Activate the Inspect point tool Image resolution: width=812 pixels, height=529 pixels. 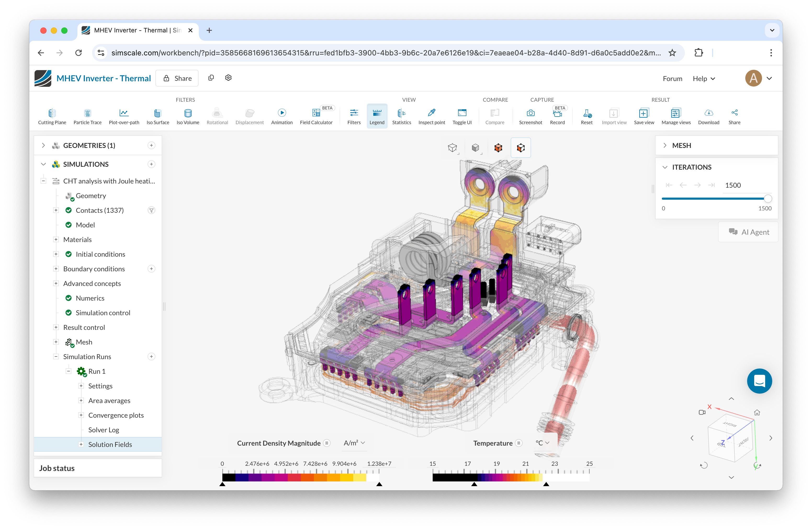point(431,117)
